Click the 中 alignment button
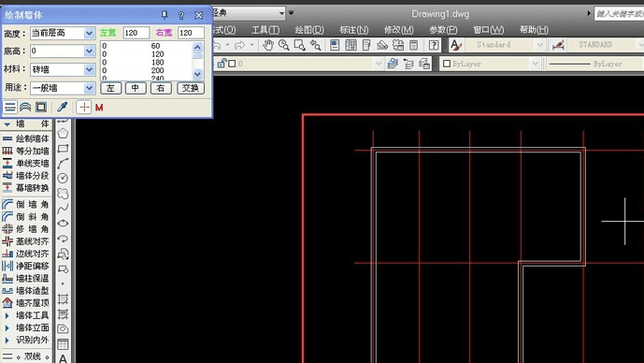Image resolution: width=644 pixels, height=363 pixels. point(136,88)
